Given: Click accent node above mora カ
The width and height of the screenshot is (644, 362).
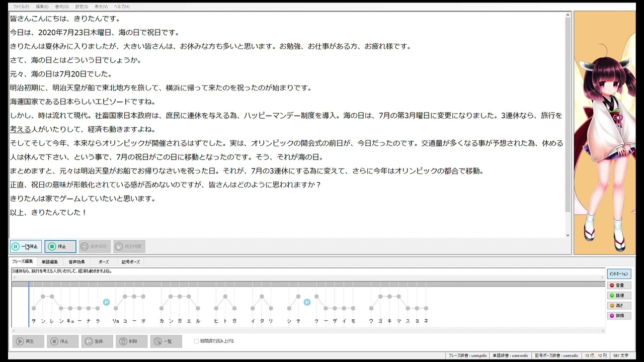Looking at the screenshot, I should 162,308.
